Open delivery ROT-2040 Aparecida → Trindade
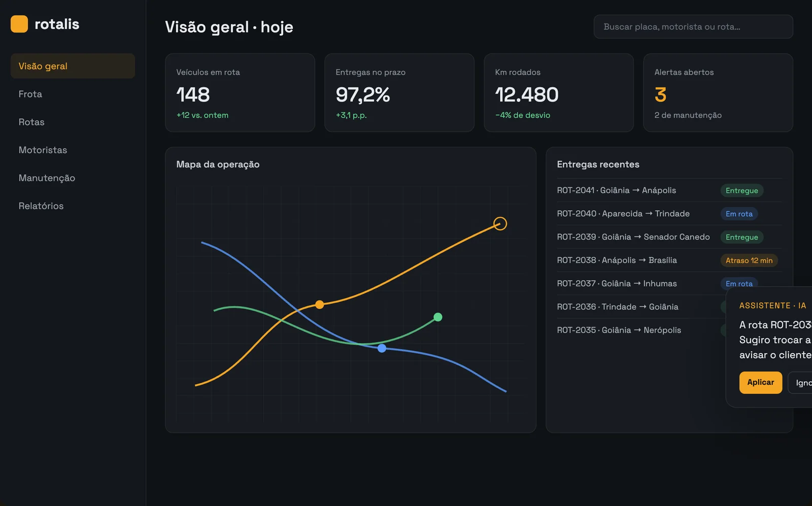Image resolution: width=812 pixels, height=506 pixels. [x=669, y=214]
